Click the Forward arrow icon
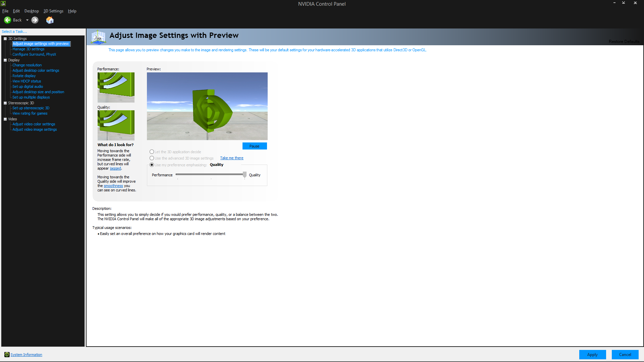644x362 pixels. click(35, 20)
